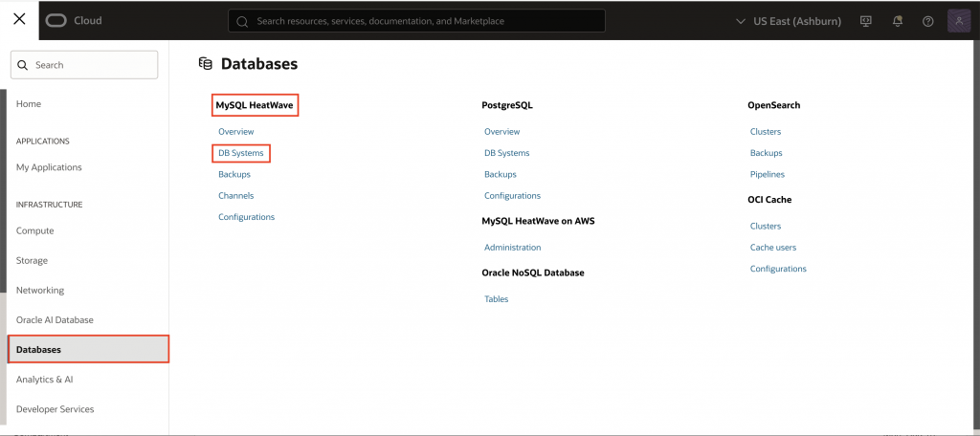Screen dimensions: 980x436
Task: Open the Cloud Shell developer tools icon
Action: pyautogui.click(x=865, y=21)
